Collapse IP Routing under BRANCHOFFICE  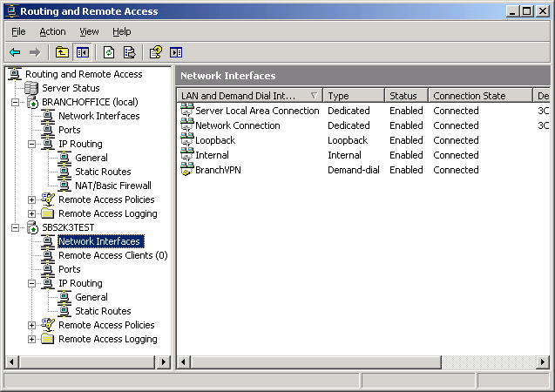pyautogui.click(x=32, y=144)
